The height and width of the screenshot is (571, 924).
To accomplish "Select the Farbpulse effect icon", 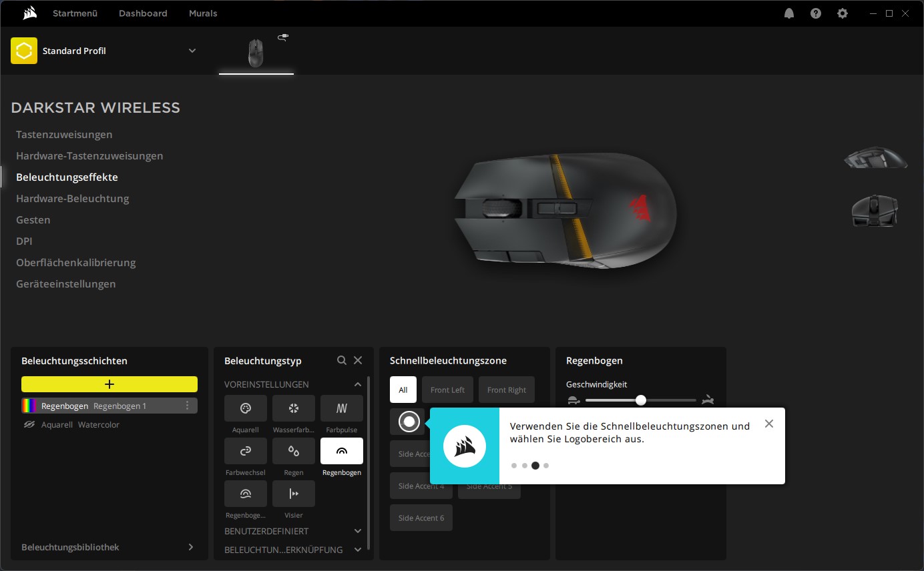I will 341,408.
